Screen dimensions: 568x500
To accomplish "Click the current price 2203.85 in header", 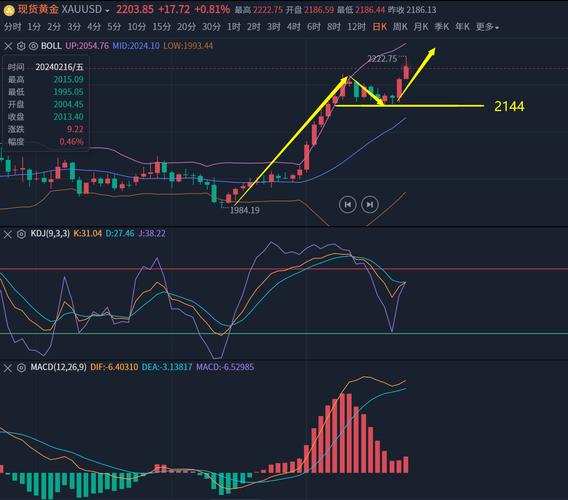I will tap(135, 9).
